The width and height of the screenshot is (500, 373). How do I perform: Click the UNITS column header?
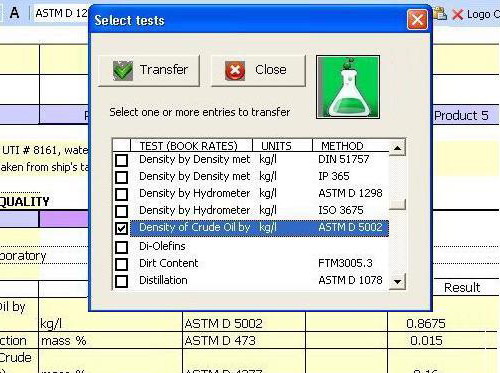coord(282,146)
